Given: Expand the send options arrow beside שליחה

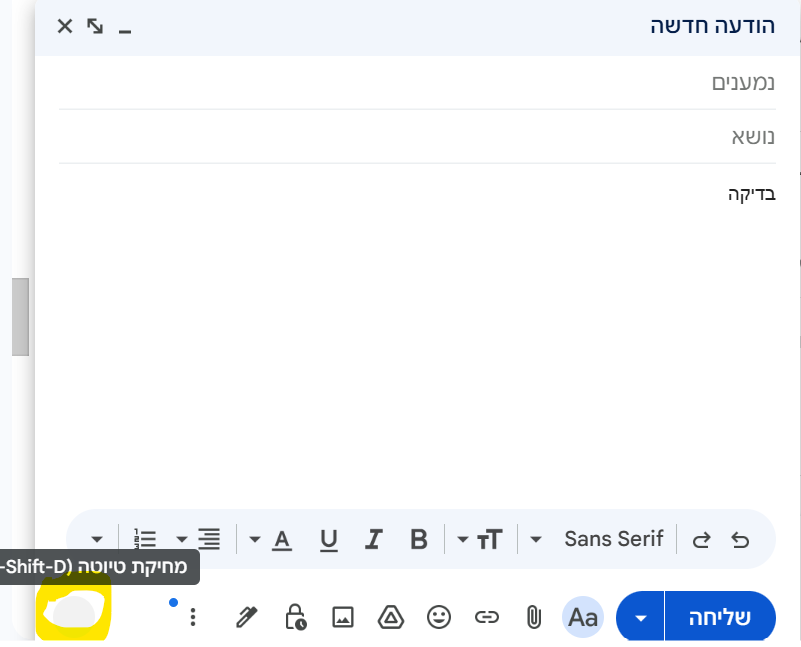Looking at the screenshot, I should click(641, 617).
